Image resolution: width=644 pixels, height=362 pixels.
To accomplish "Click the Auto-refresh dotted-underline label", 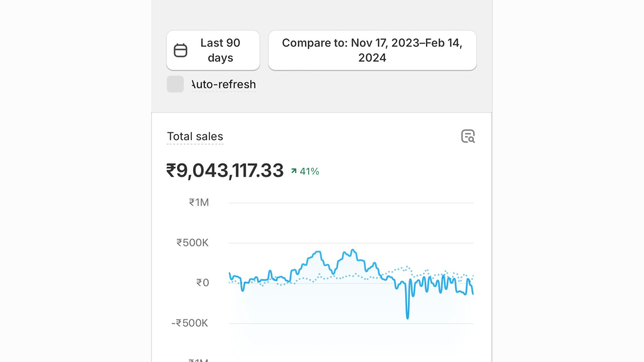I will (x=224, y=84).
